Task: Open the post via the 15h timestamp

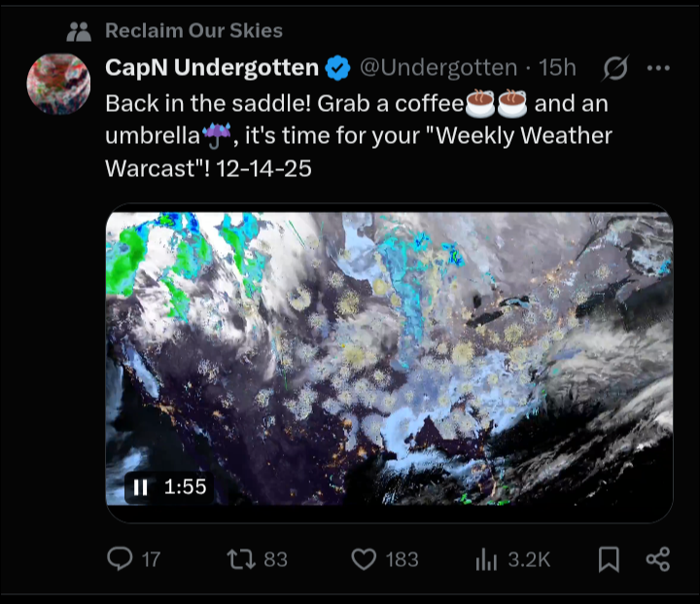Action: click(558, 68)
